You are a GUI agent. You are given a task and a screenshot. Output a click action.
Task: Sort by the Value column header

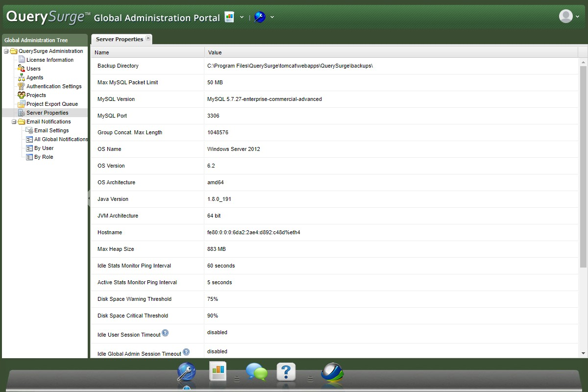click(x=391, y=52)
